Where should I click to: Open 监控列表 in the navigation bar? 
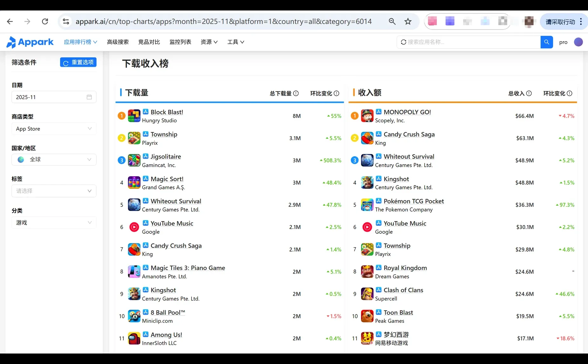[180, 42]
